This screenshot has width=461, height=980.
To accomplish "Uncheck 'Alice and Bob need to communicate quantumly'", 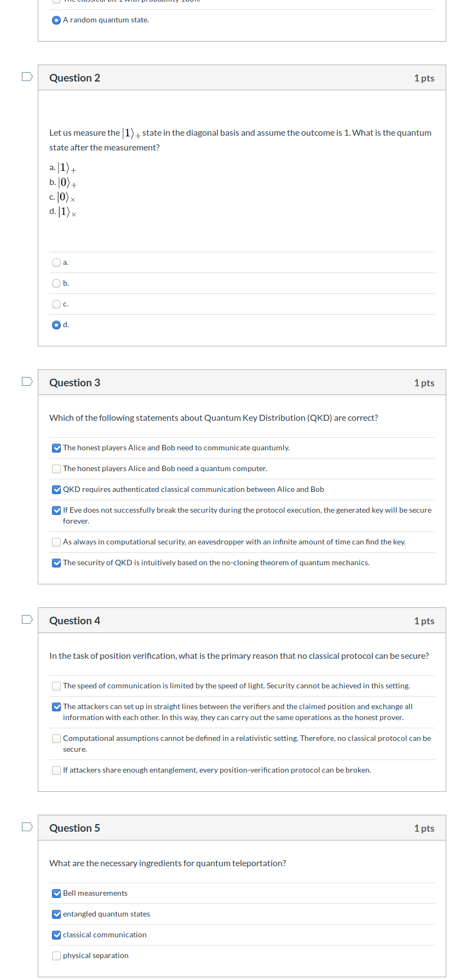I will 56,448.
